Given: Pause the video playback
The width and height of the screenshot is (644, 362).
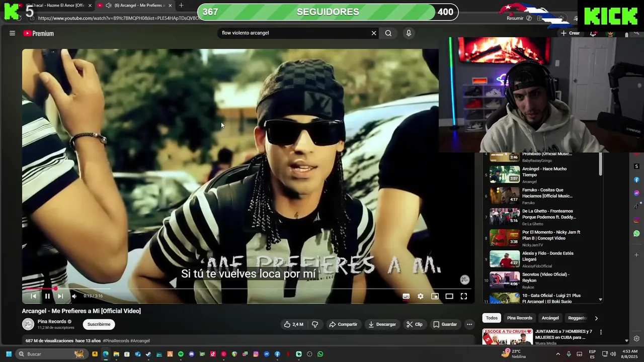Looking at the screenshot, I should tap(47, 296).
